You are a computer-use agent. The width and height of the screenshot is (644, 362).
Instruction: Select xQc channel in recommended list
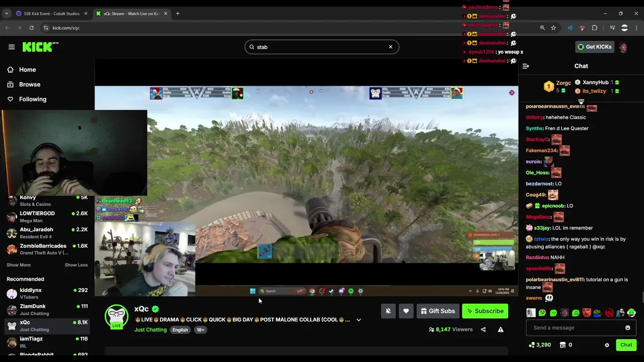tap(47, 326)
